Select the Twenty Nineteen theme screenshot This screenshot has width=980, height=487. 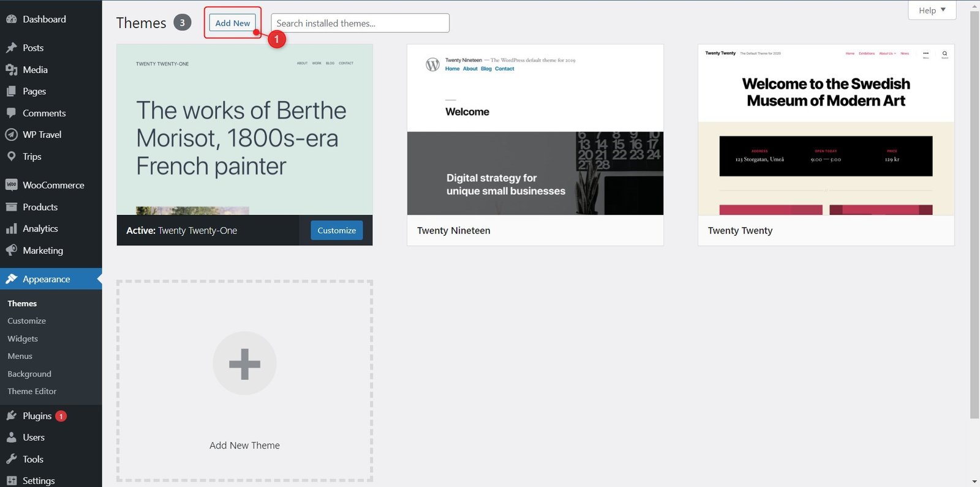pyautogui.click(x=535, y=129)
